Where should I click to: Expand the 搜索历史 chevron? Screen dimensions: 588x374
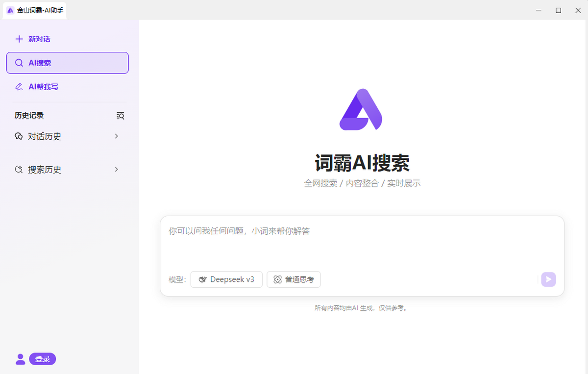(117, 170)
